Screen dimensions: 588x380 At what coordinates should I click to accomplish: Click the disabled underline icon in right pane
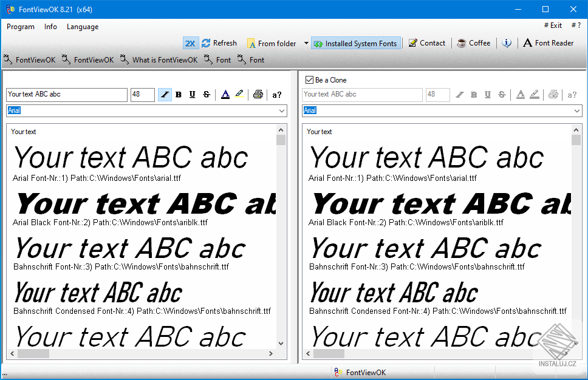[x=488, y=95]
